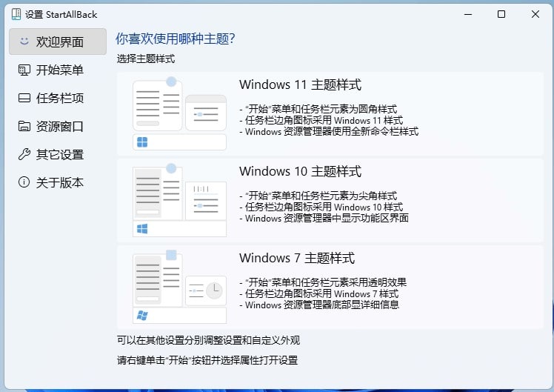Click the smiley icon beside 欢迎界面

pyautogui.click(x=24, y=41)
